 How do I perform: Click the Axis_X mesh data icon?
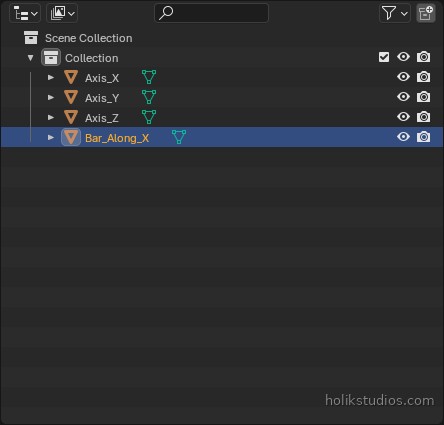tap(149, 77)
